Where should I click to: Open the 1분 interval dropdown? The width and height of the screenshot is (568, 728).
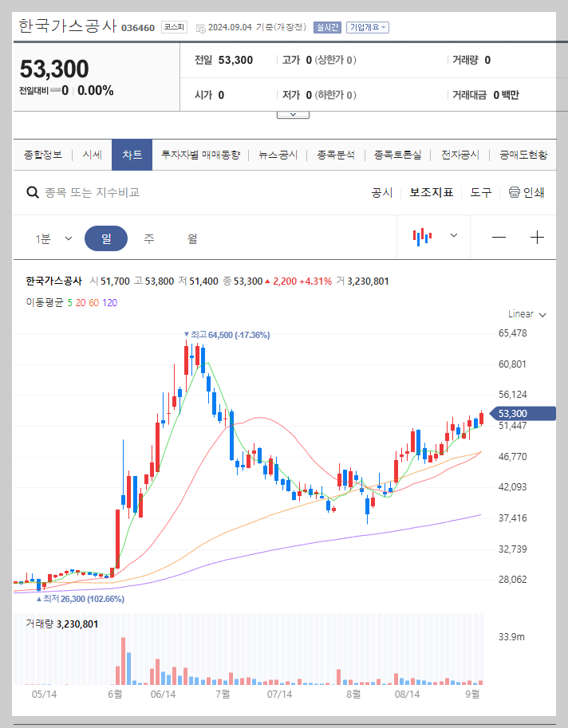(52, 238)
